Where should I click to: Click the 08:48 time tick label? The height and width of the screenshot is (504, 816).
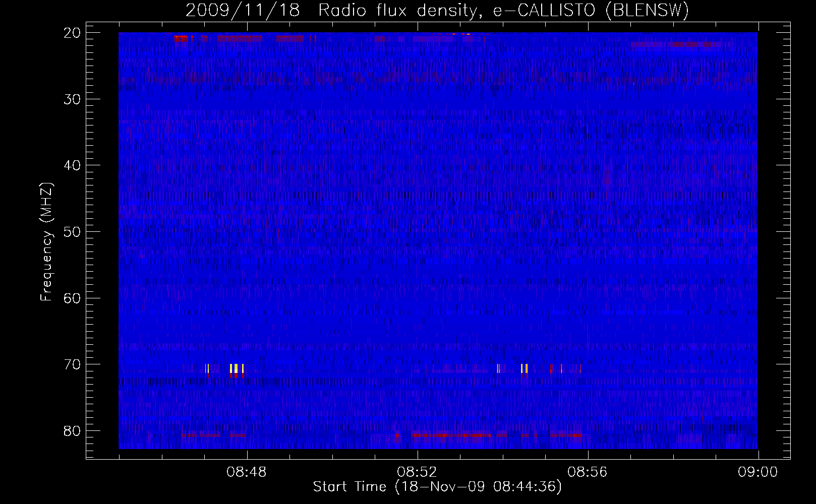tap(247, 472)
